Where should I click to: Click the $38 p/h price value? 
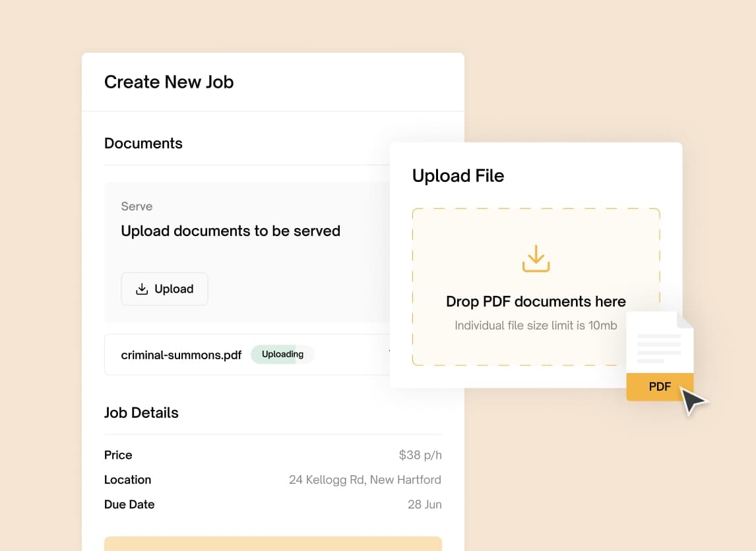coord(420,455)
